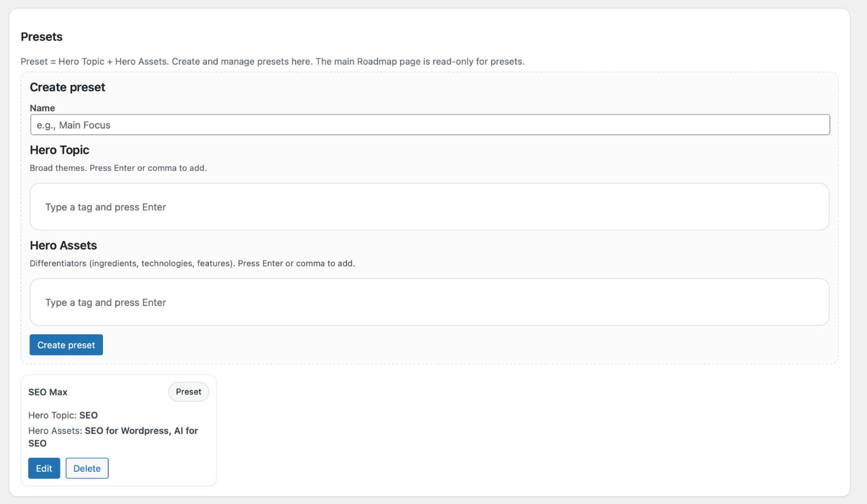
Task: Edit the SEO Max preset
Action: 44,468
